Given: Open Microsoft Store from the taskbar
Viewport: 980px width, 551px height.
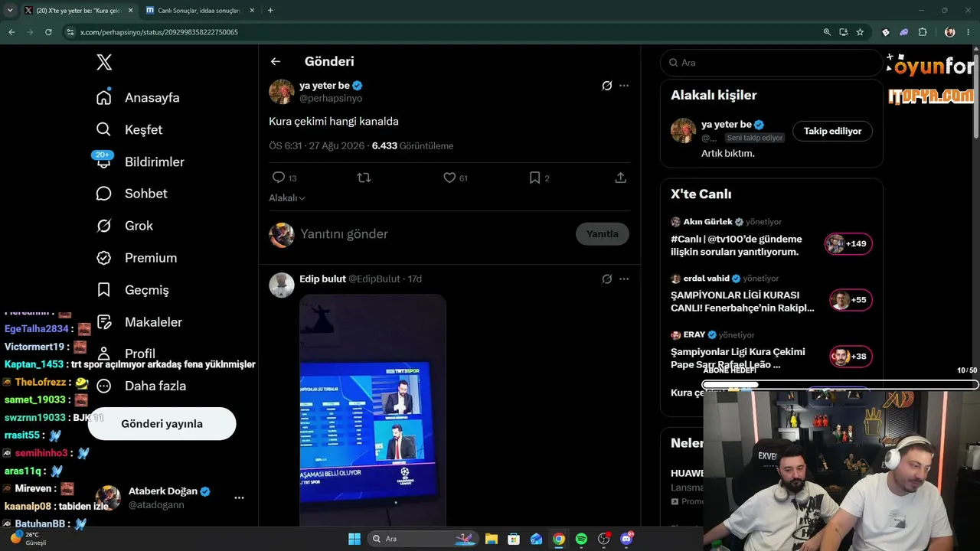Looking at the screenshot, I should tap(514, 539).
